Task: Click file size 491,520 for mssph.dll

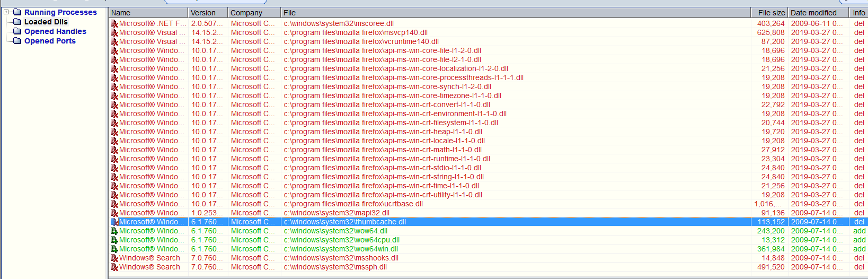Action: point(770,267)
